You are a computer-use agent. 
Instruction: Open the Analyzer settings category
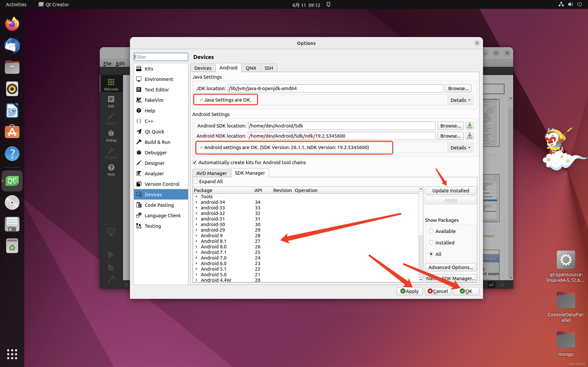154,174
